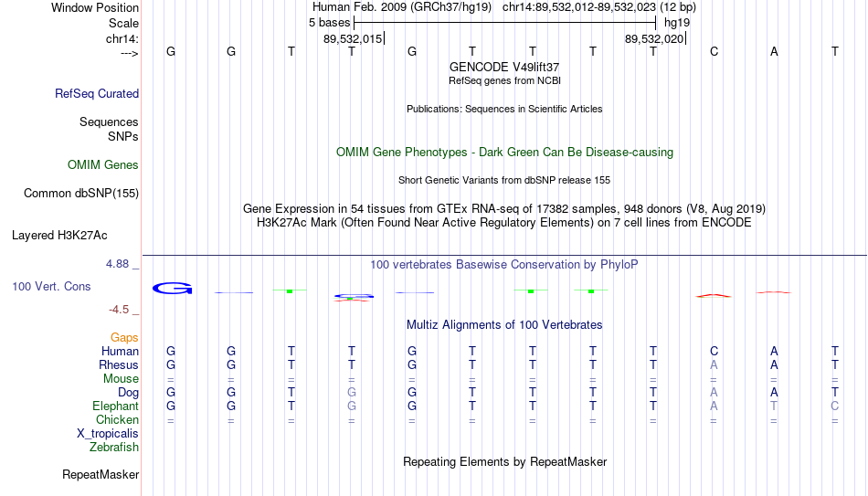
Task: Click the 89,532,020 coordinate marker
Action: (x=654, y=38)
